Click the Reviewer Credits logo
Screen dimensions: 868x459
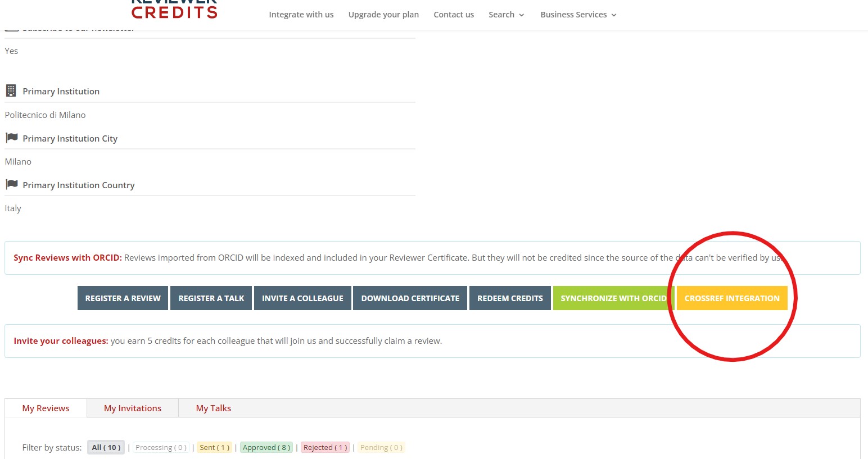(174, 10)
